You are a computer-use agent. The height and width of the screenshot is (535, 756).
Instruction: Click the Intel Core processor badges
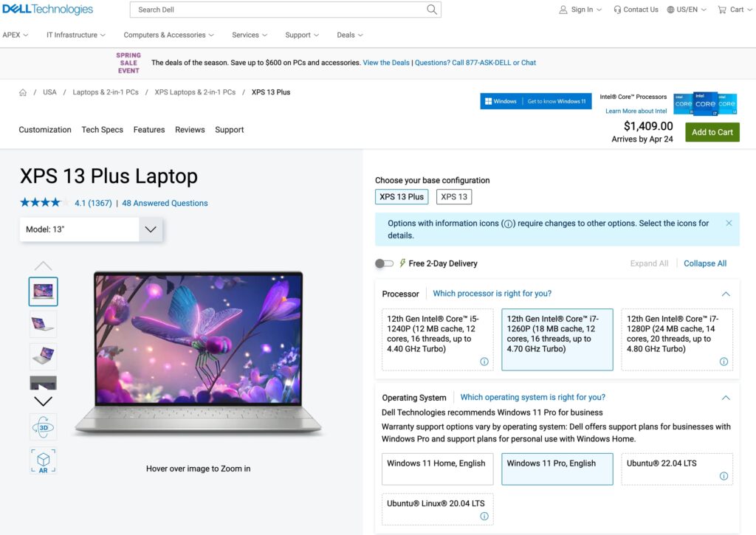click(x=705, y=103)
